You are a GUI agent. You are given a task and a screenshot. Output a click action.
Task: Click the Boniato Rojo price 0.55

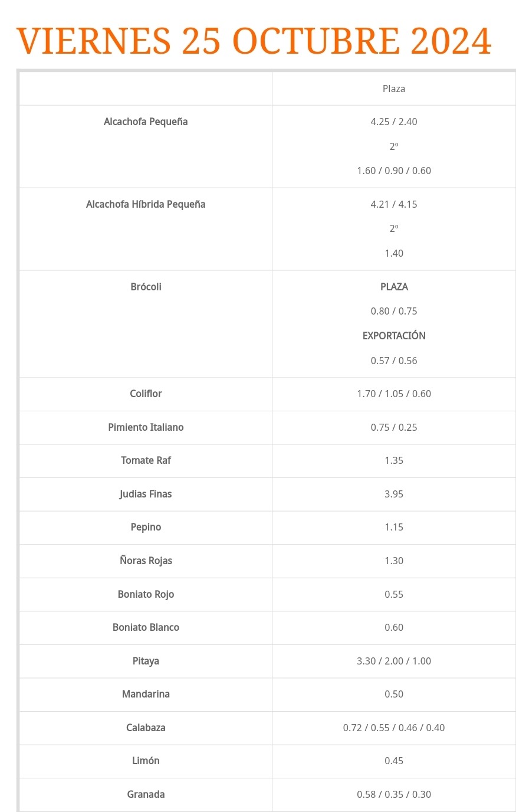[394, 594]
